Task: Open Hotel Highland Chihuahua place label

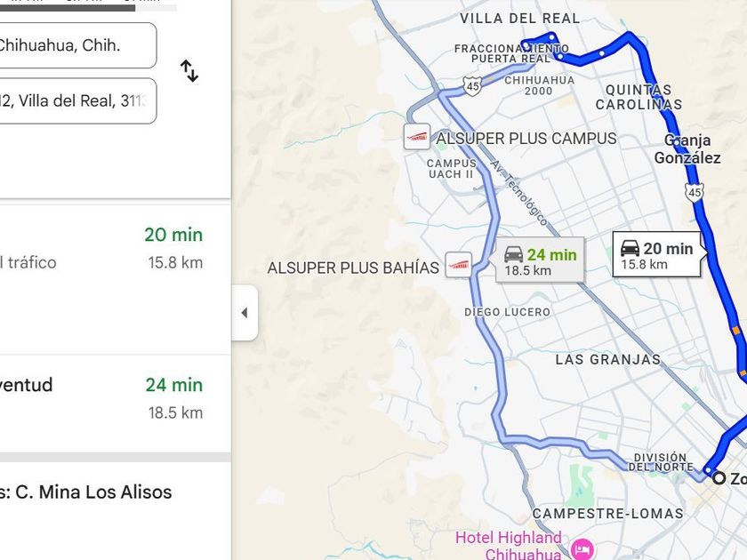Action: click(x=509, y=545)
